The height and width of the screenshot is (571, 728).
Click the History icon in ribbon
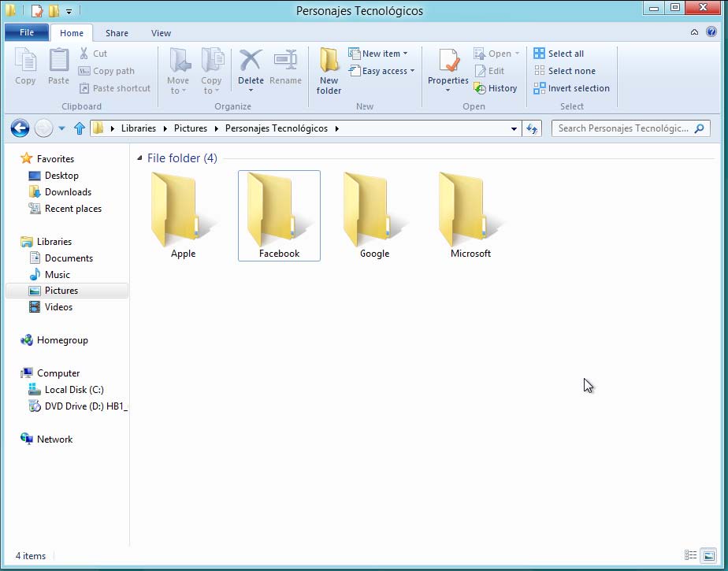(x=480, y=88)
